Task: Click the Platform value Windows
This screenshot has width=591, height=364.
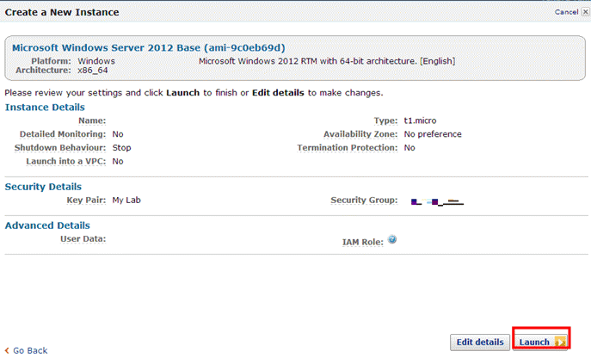Action: (96, 61)
